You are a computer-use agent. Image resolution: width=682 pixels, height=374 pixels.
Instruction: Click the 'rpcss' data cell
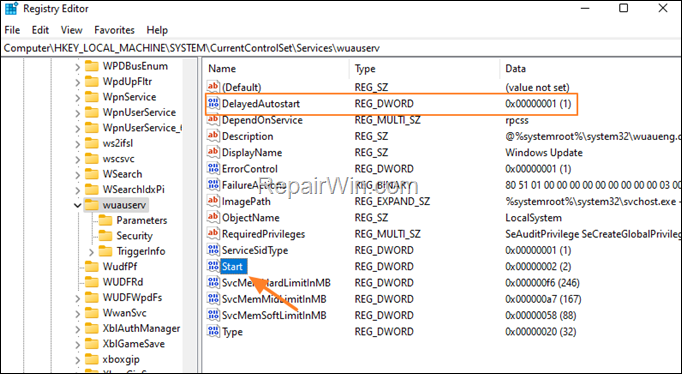517,120
